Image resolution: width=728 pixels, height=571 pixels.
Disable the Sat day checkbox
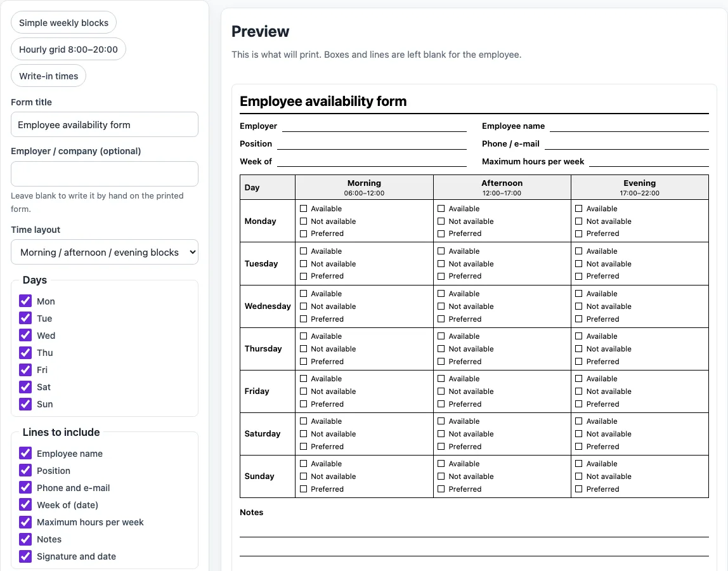click(x=25, y=387)
